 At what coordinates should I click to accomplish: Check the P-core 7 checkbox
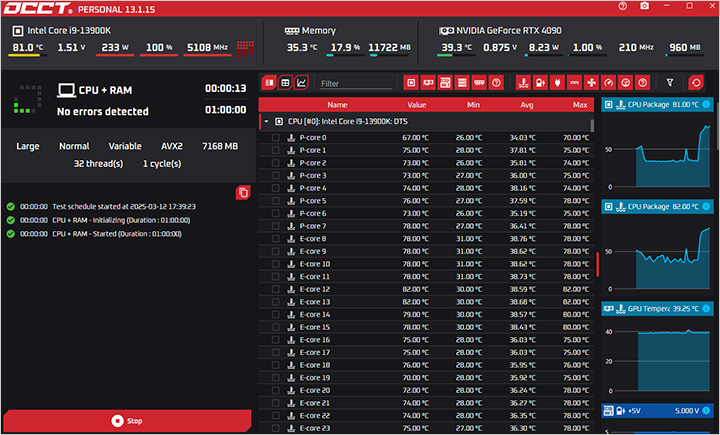pos(276,226)
